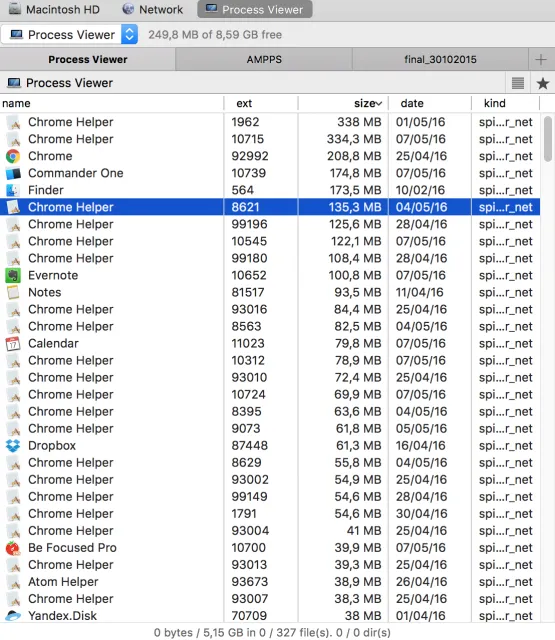Click the 338 MB size cell
Screen dimensions: 555x640
click(359, 122)
